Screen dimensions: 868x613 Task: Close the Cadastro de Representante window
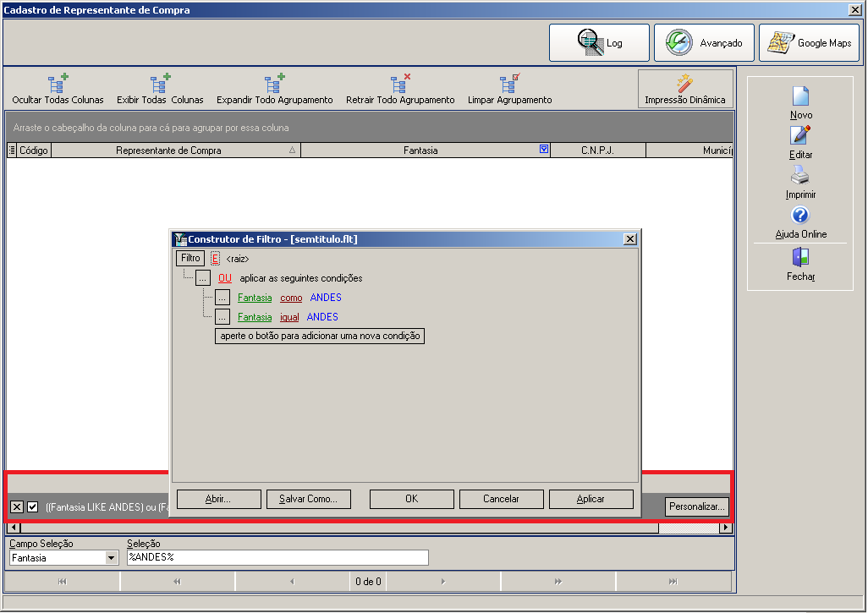coord(855,9)
